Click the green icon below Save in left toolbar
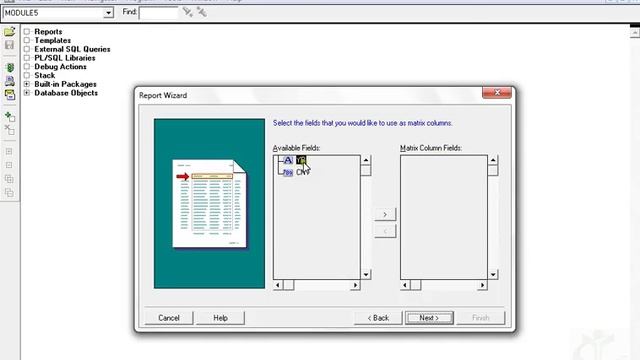 click(9, 67)
